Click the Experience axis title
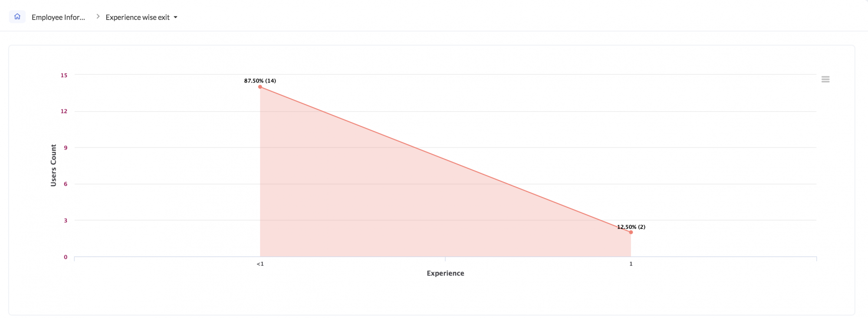 tap(445, 273)
